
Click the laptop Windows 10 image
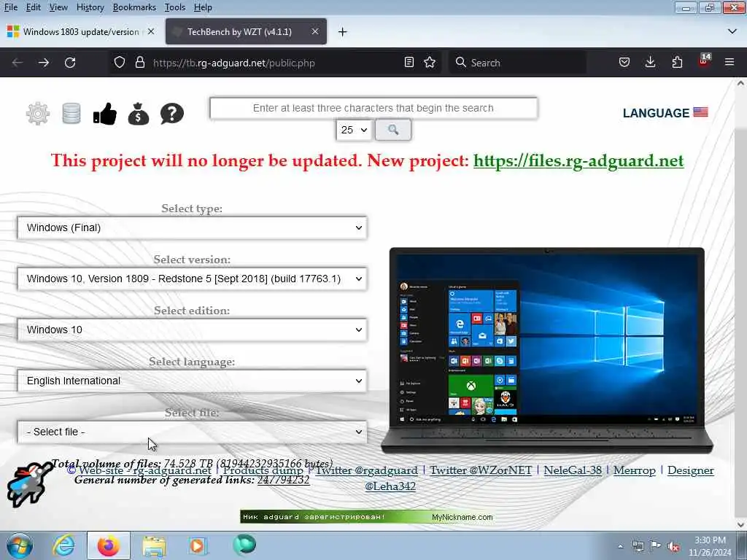[547, 350]
